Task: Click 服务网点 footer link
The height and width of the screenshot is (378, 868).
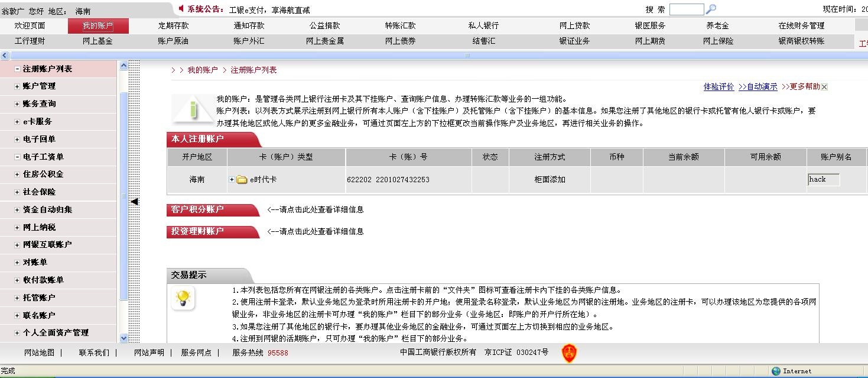Action: pos(196,353)
